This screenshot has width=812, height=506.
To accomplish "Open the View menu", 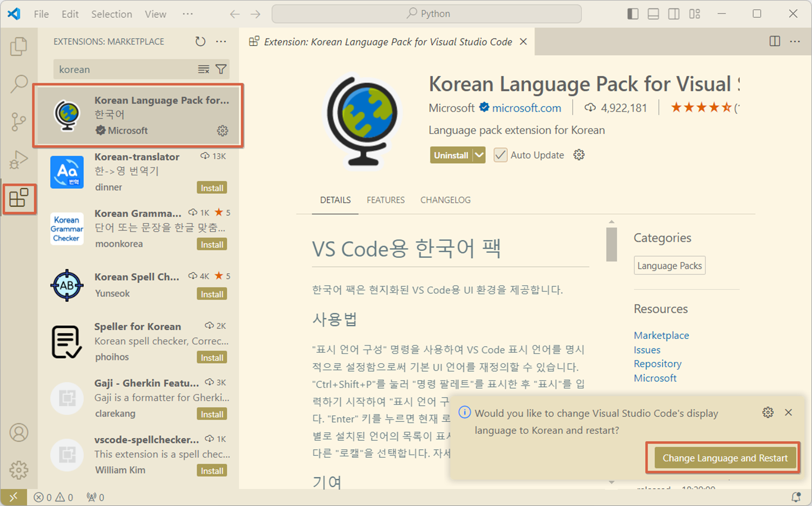I will tap(155, 14).
